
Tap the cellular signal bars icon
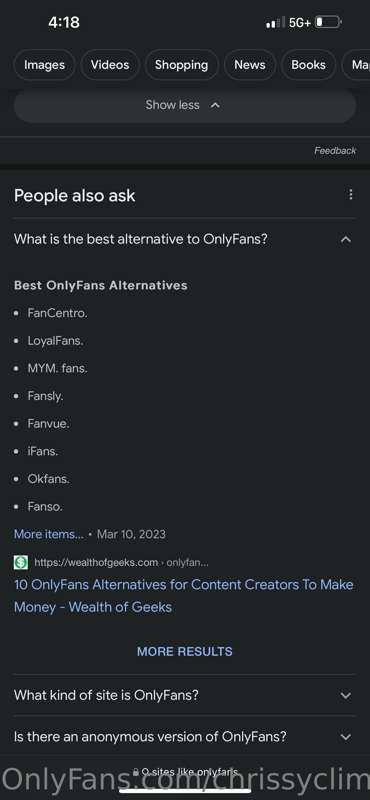pos(276,23)
